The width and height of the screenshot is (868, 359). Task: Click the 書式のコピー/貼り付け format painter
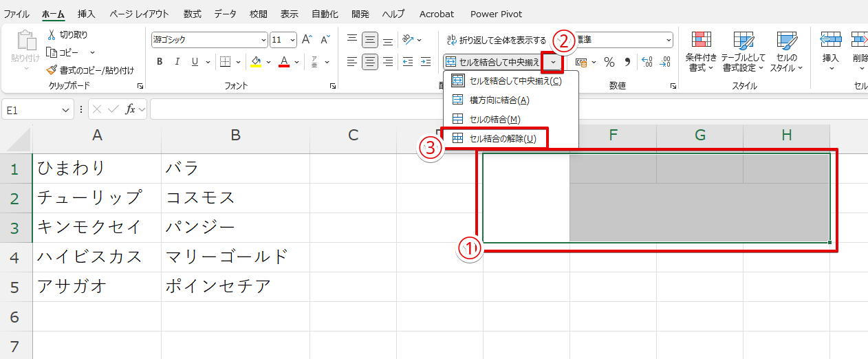(x=90, y=70)
